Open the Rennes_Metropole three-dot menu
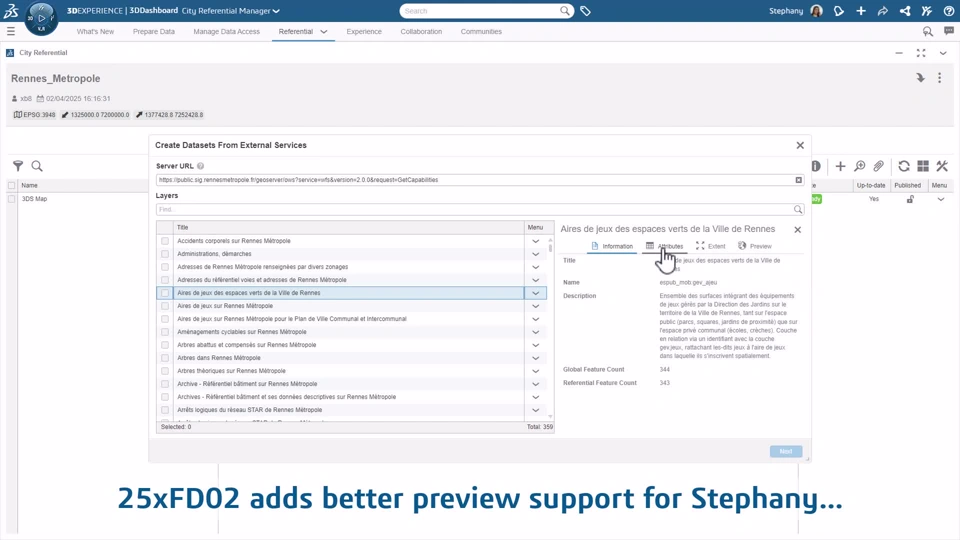Image resolution: width=960 pixels, height=540 pixels. click(940, 78)
